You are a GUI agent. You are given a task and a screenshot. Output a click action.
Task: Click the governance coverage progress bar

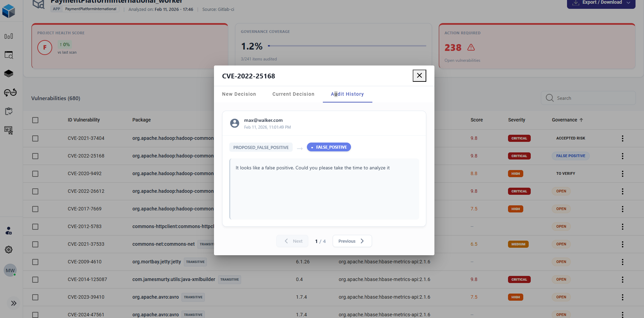click(347, 46)
